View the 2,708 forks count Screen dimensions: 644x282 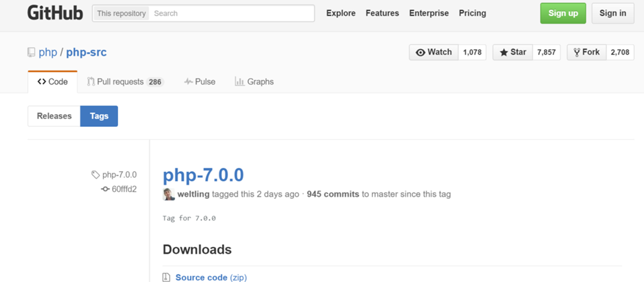(620, 52)
